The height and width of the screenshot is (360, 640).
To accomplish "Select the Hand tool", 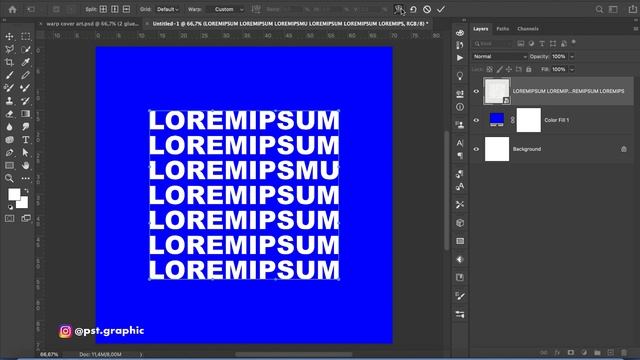I will 25,165.
